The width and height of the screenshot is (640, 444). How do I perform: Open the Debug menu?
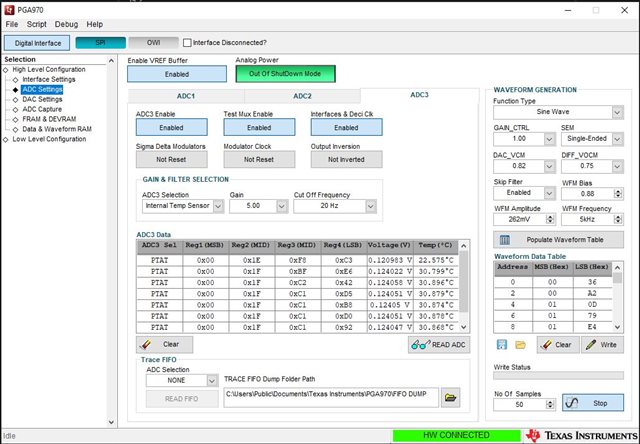point(67,24)
